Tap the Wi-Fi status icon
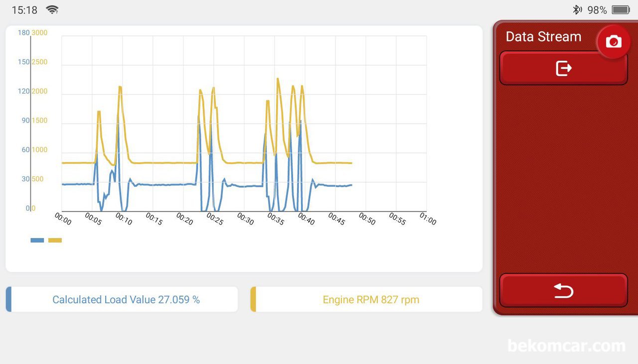This screenshot has width=638, height=364. pos(52,9)
